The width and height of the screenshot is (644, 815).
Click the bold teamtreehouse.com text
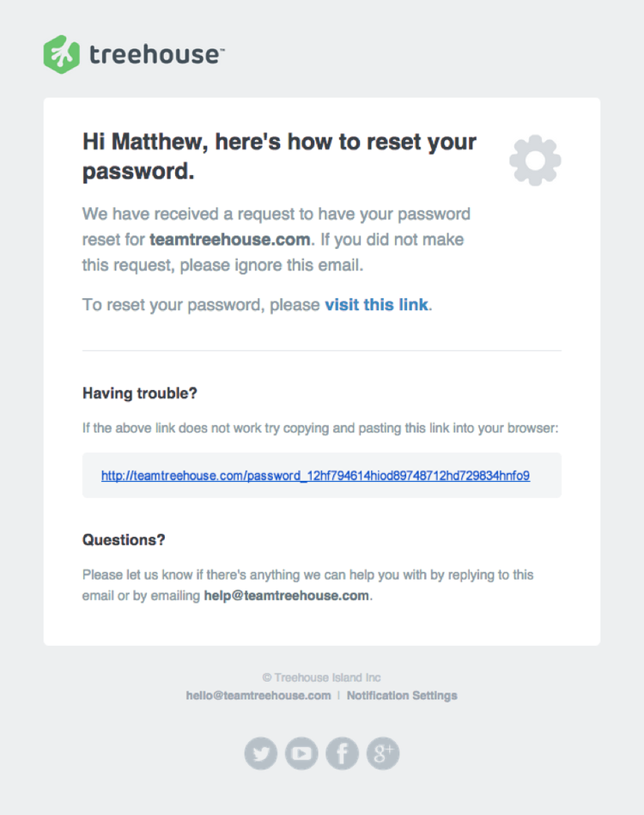tap(229, 240)
